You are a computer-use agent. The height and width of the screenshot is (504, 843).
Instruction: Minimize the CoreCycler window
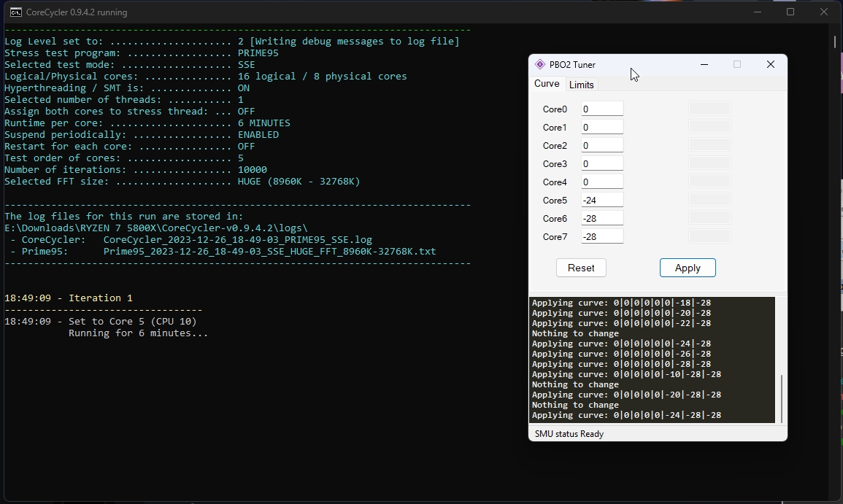[x=758, y=12]
